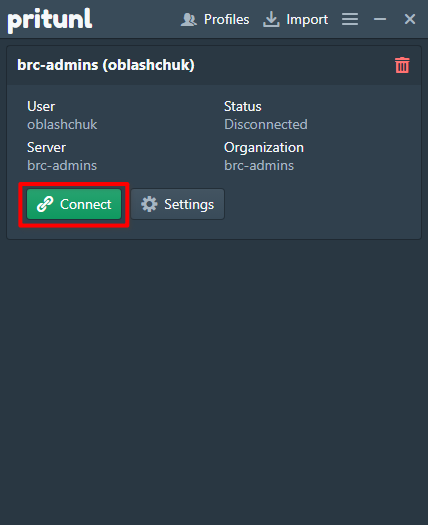Click the red trash delete profile icon
Image resolution: width=428 pixels, height=525 pixels.
point(402,65)
